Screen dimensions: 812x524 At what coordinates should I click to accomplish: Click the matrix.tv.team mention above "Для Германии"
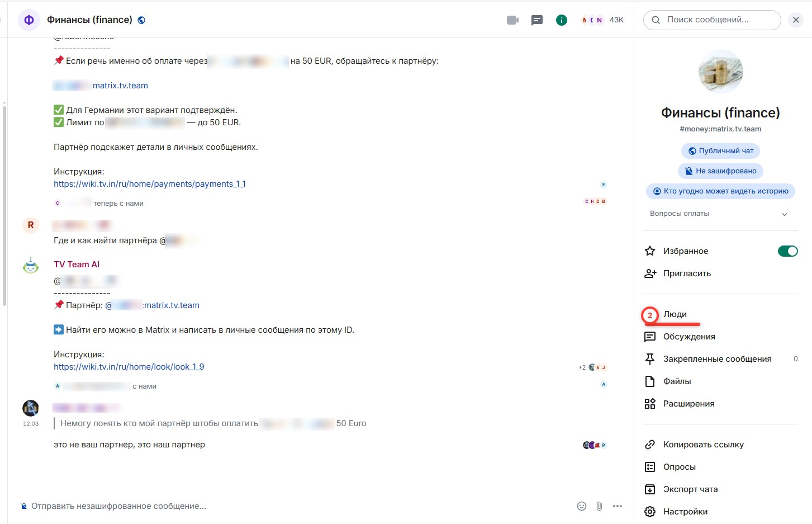coord(101,86)
